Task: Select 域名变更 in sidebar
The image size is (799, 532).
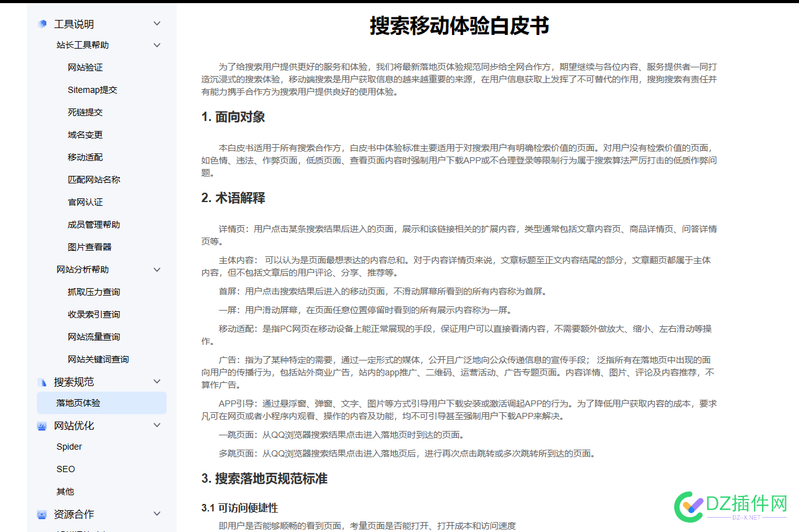Action: point(85,135)
